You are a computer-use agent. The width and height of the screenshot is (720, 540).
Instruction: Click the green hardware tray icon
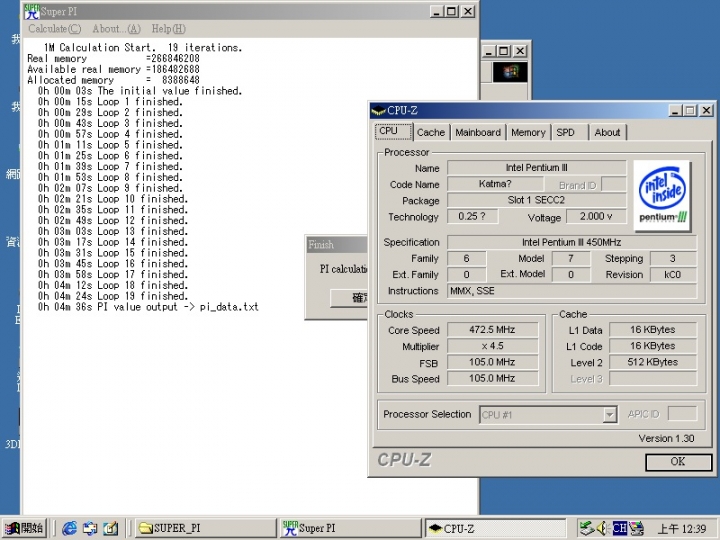point(586,529)
